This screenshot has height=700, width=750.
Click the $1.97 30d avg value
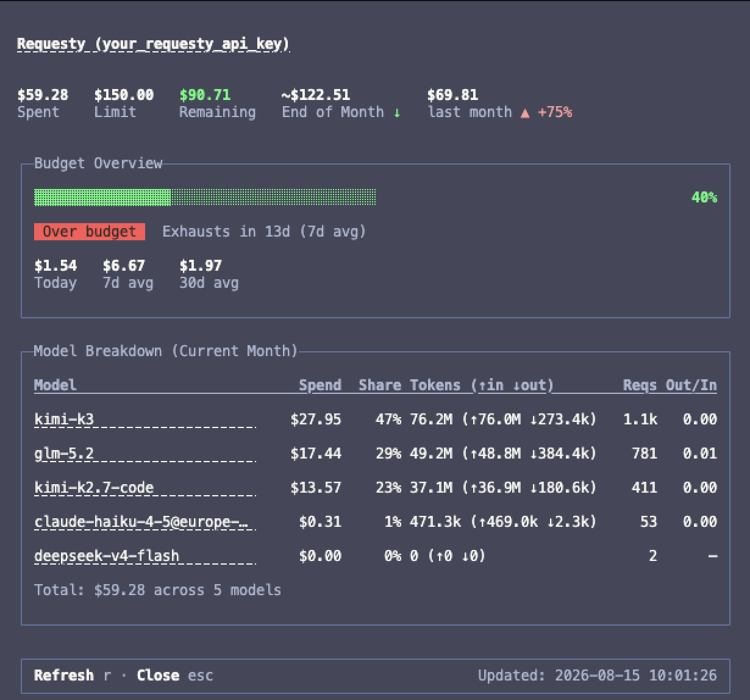[201, 265]
